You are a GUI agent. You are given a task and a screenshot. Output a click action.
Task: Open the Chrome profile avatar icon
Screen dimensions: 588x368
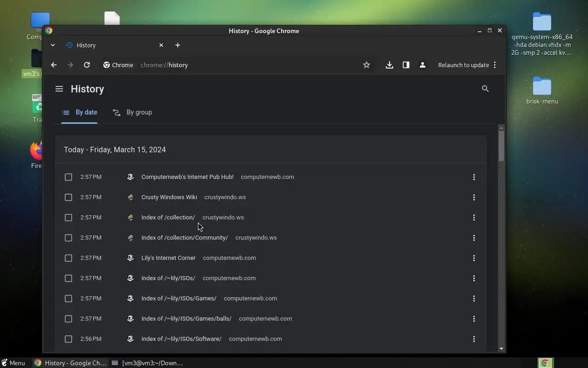[423, 65]
